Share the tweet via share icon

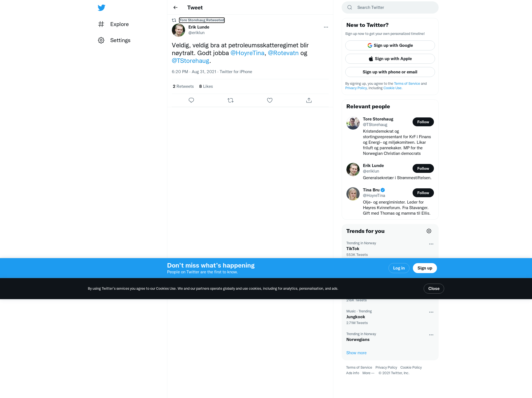point(309,100)
